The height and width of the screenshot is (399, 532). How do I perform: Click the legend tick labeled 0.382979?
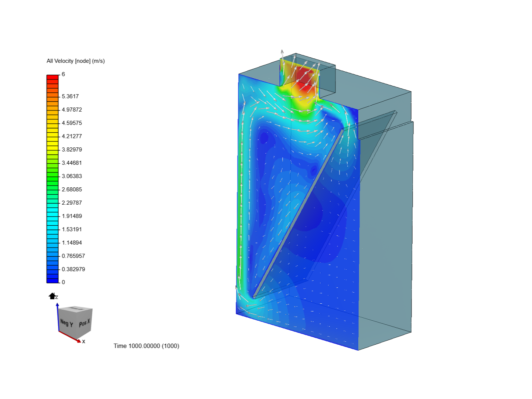coord(74,269)
